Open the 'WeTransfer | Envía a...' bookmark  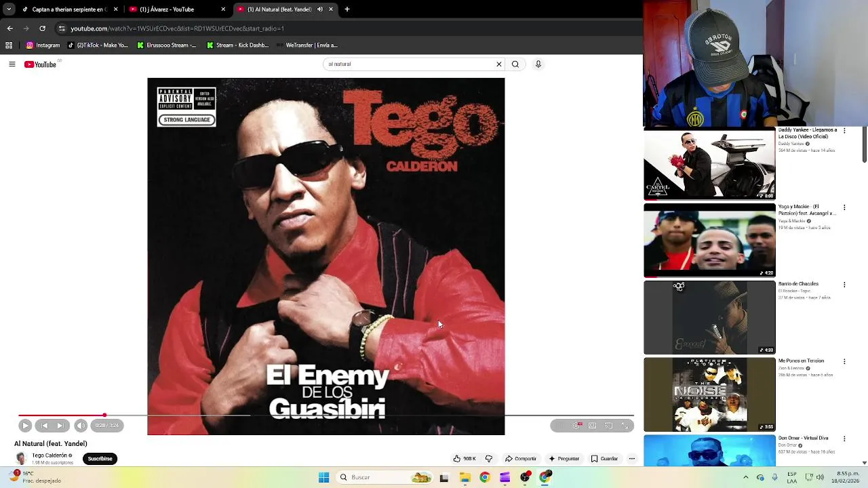tap(307, 45)
